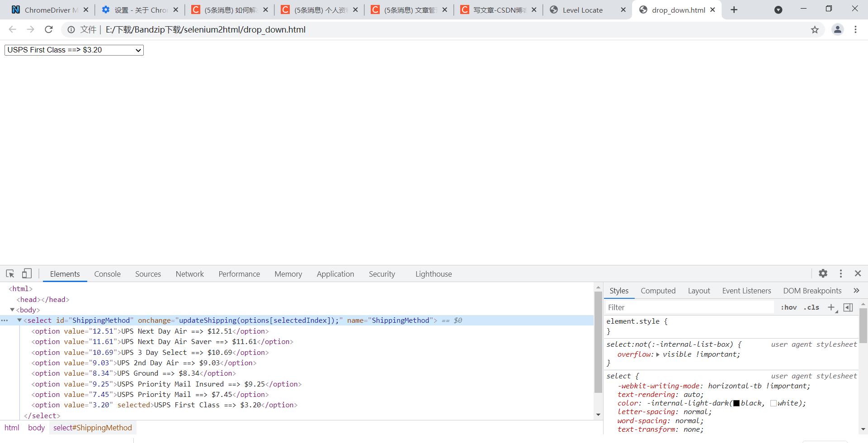Open the Console panel tab
This screenshot has height=443, width=868.
tap(107, 274)
